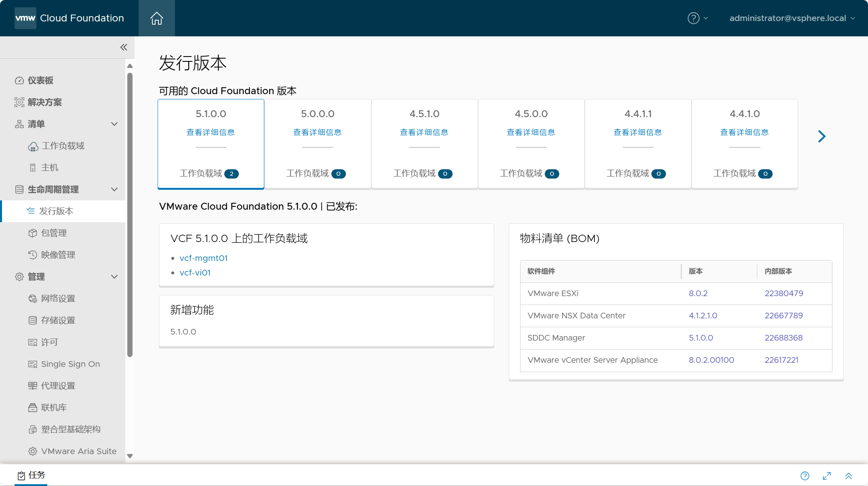This screenshot has height=486, width=868.
Task: Click the help icon in bottom tasks bar
Action: [805, 476]
